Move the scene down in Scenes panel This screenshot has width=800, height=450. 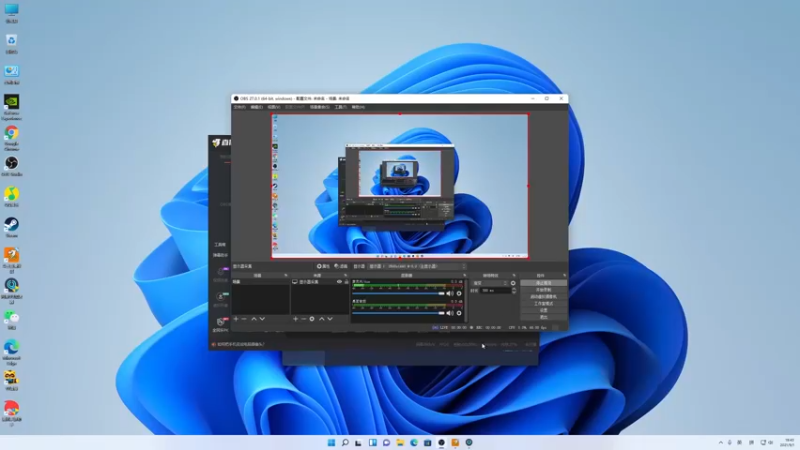point(262,319)
